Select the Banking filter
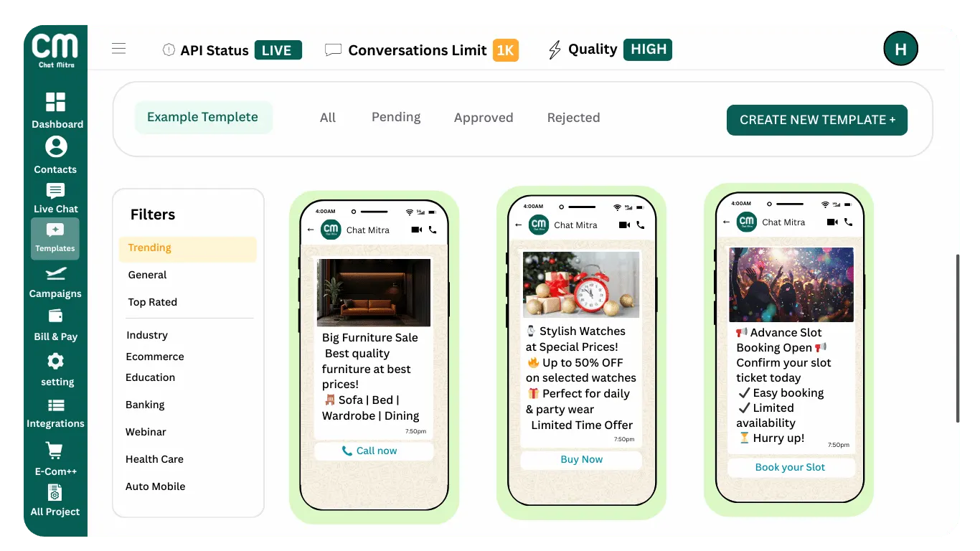The height and width of the screenshot is (551, 980). pos(145,405)
